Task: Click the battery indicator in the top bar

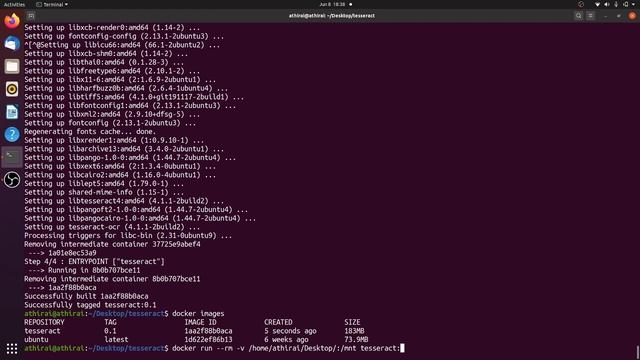Action: [626, 4]
